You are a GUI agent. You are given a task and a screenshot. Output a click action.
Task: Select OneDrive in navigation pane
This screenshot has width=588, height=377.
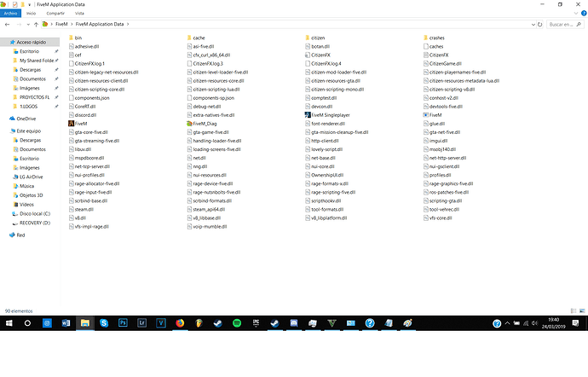(26, 119)
